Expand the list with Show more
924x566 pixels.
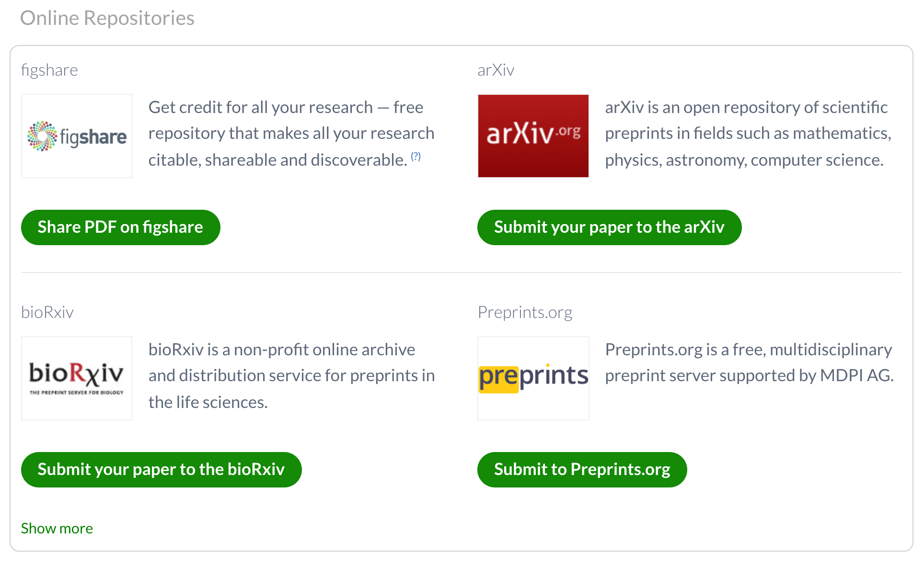coord(57,528)
